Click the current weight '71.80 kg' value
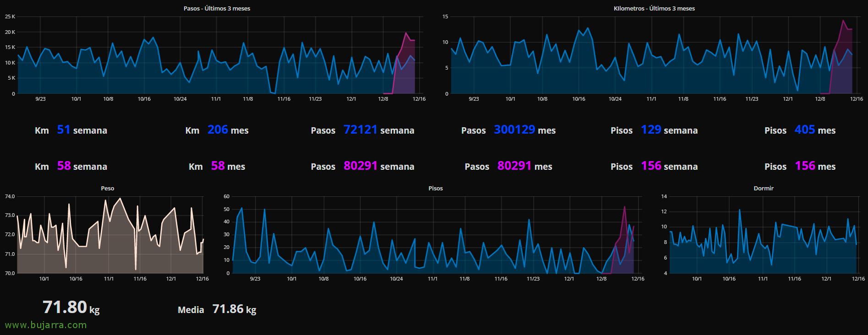Viewport: 868px width, 335px height. coord(71,308)
